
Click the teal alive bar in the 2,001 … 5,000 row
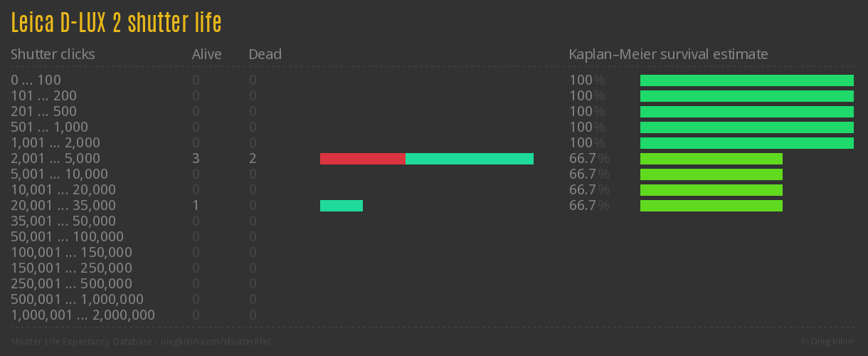tap(469, 159)
